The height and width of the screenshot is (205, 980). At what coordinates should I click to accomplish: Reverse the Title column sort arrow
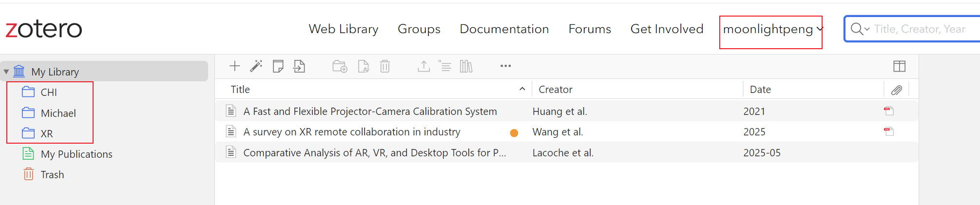(522, 89)
